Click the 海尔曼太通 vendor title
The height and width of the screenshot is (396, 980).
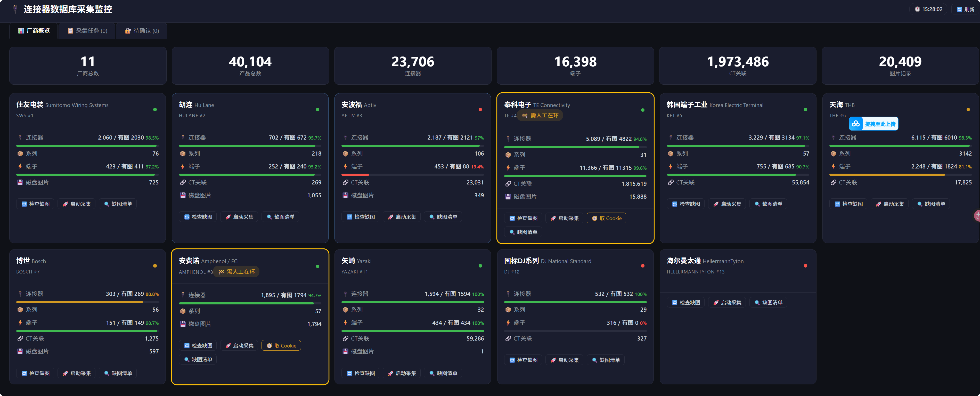tap(684, 261)
